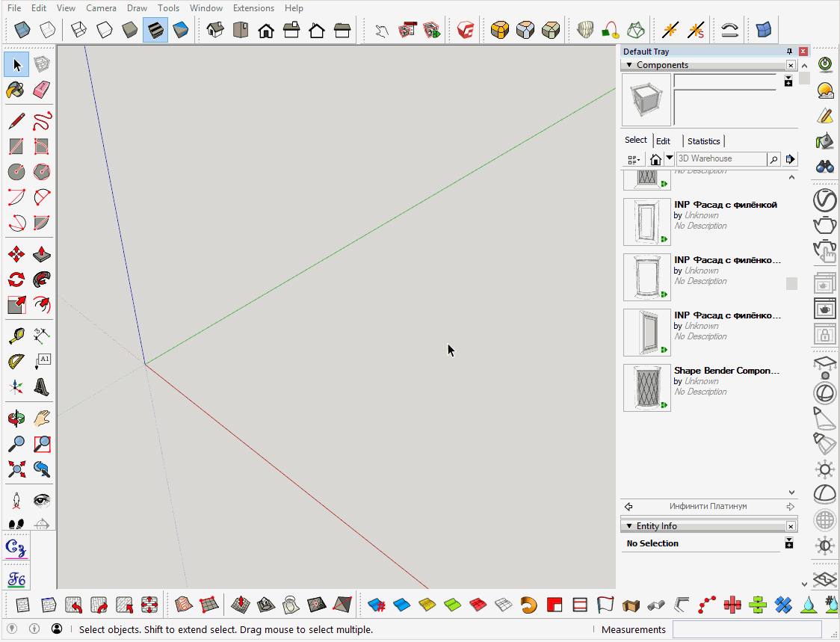This screenshot has width=840, height=642.
Task: Open the navigation dropdown beside the home icon
Action: point(670,158)
